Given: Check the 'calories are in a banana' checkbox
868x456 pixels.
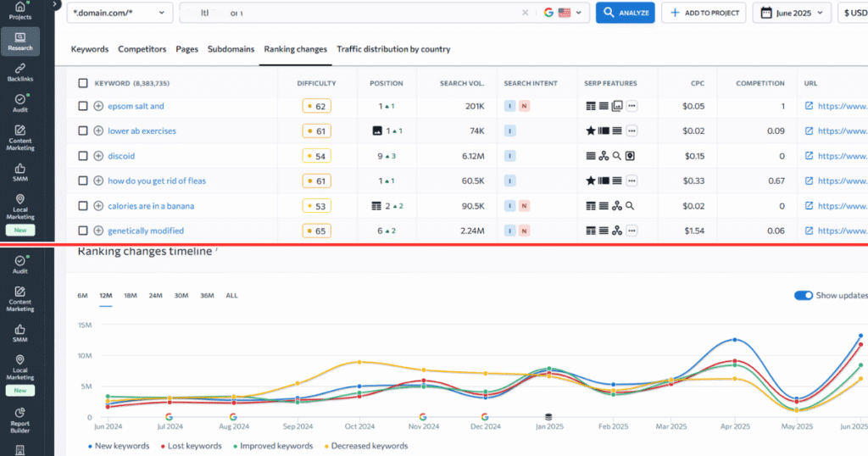Looking at the screenshot, I should click(x=83, y=205).
